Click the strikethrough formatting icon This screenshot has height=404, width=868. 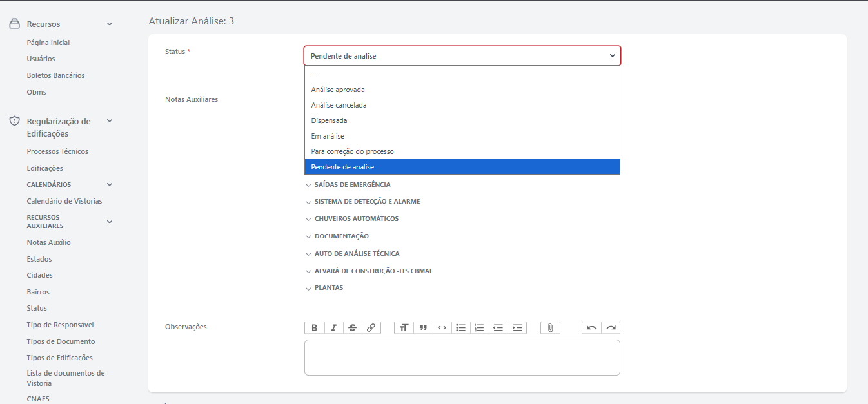(x=352, y=328)
